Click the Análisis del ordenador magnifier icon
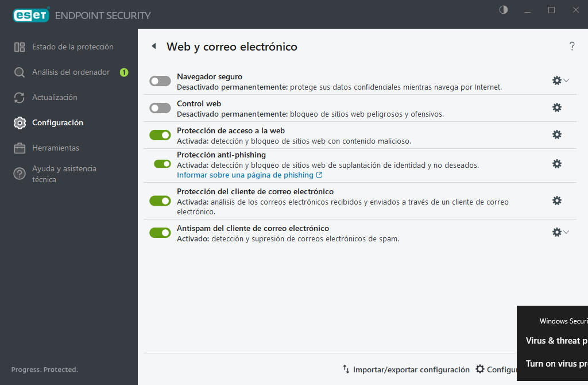Screen dimensions: 588x385 (20, 72)
